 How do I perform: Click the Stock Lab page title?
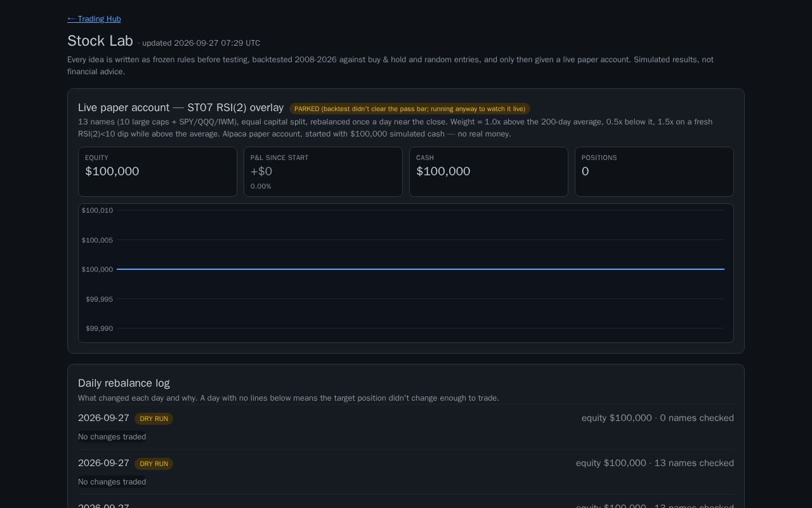click(x=100, y=41)
